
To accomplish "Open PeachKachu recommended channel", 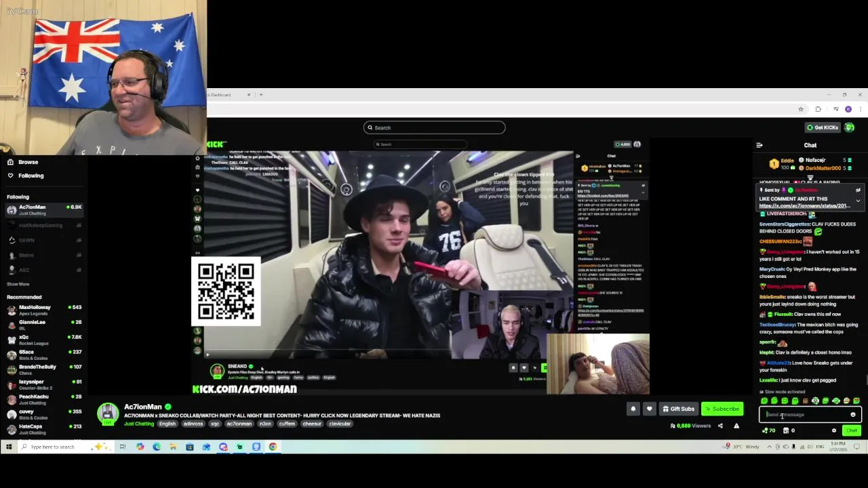I will tap(44, 400).
